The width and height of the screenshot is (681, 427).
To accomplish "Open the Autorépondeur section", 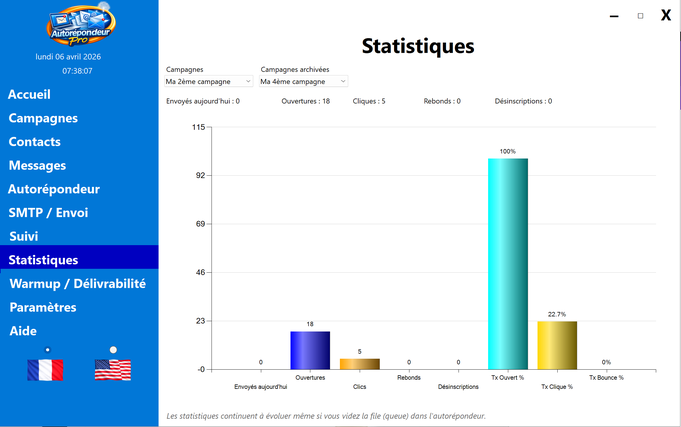I will (x=54, y=189).
